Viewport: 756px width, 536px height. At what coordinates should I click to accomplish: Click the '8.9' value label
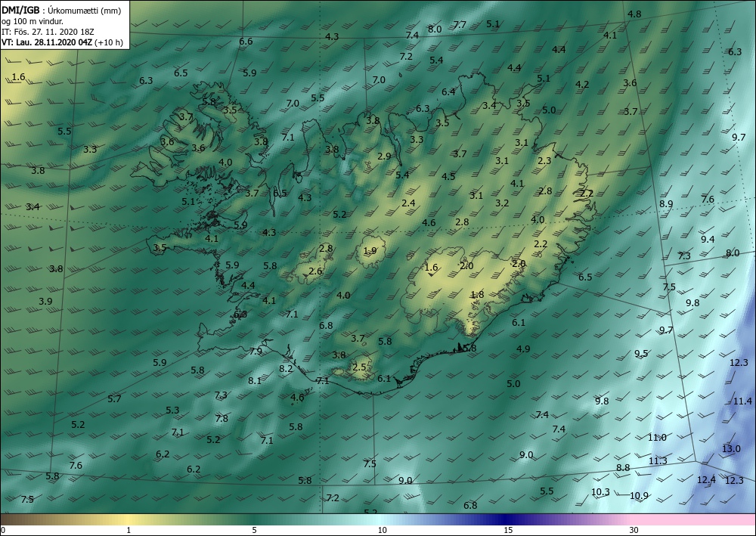(x=666, y=204)
